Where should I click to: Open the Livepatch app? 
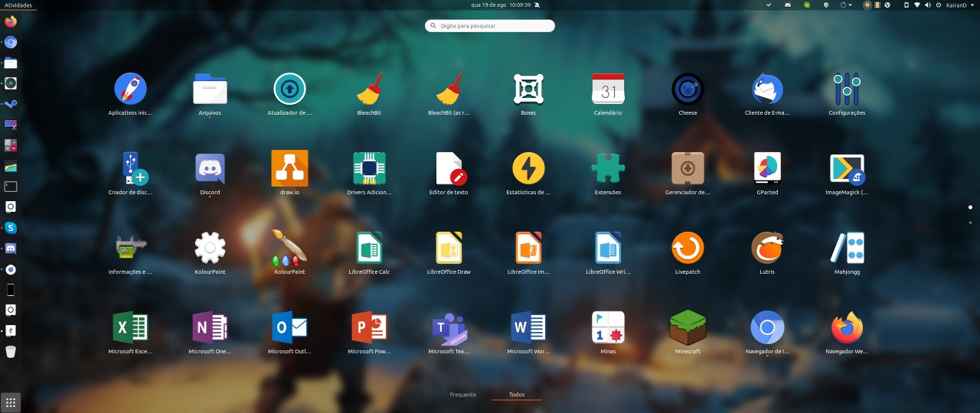[688, 248]
